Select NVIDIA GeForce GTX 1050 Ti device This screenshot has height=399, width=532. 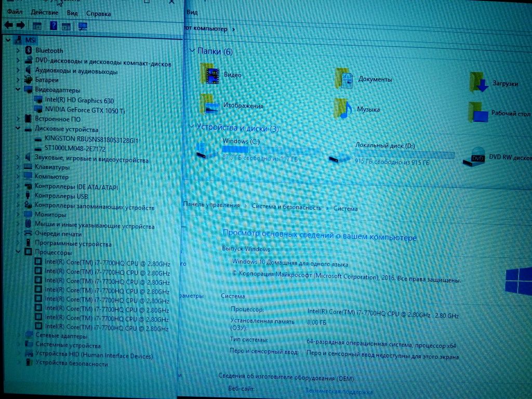tap(85, 110)
